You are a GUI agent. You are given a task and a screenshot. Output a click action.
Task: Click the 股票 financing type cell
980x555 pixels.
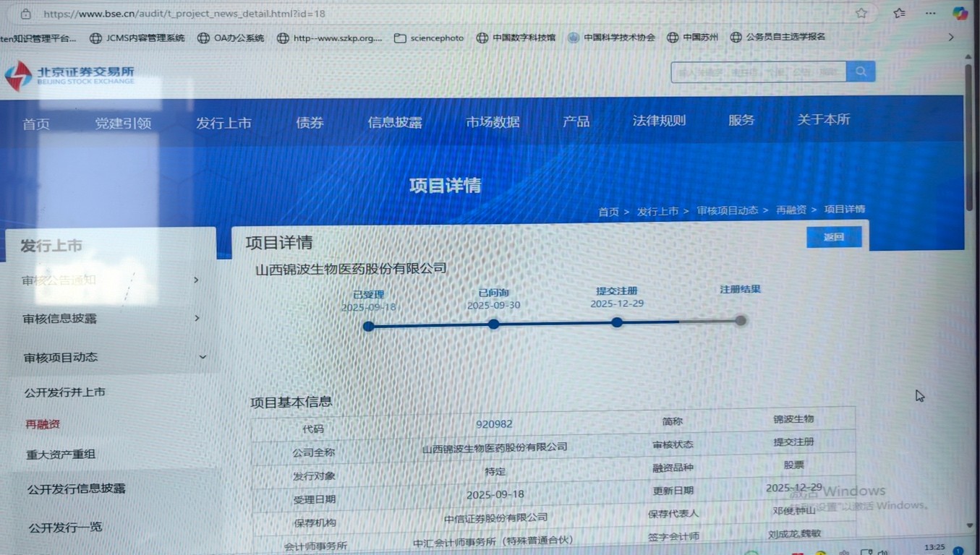(793, 465)
